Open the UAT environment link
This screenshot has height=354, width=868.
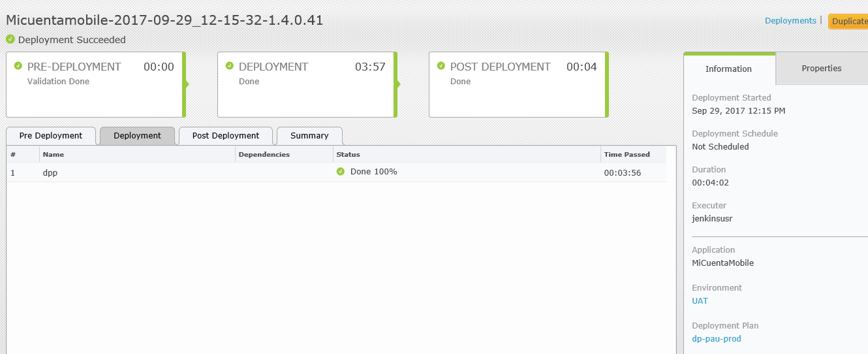coord(700,301)
